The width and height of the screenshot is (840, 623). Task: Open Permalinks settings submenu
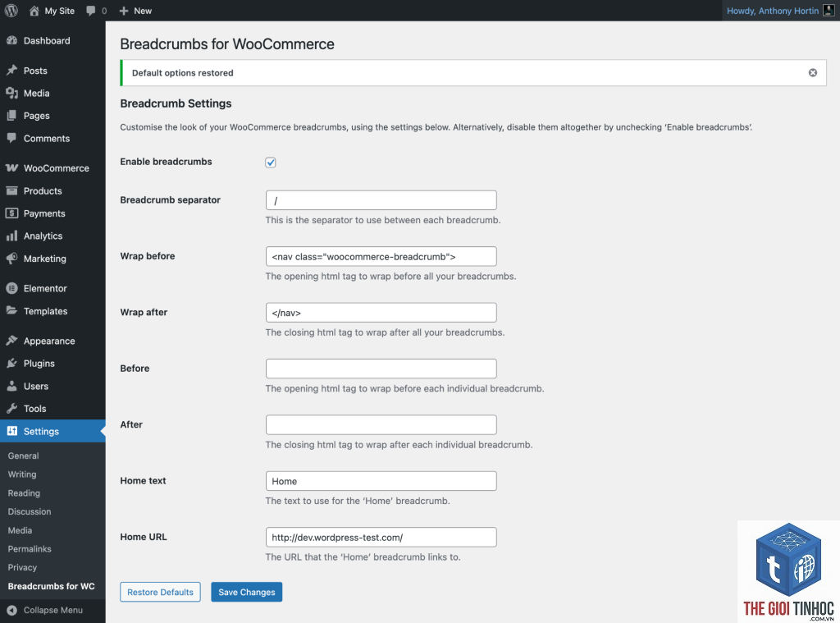pos(30,549)
